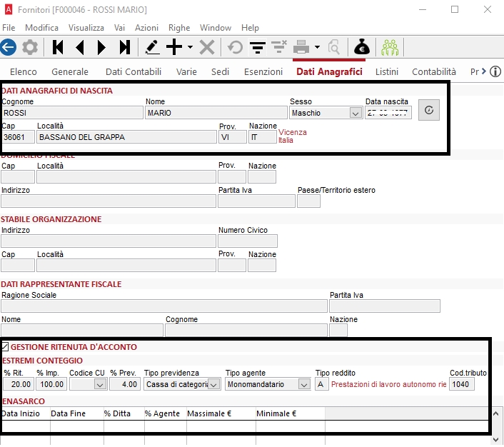Switch to the Dati Contabili tab
504x447 pixels.
click(133, 71)
